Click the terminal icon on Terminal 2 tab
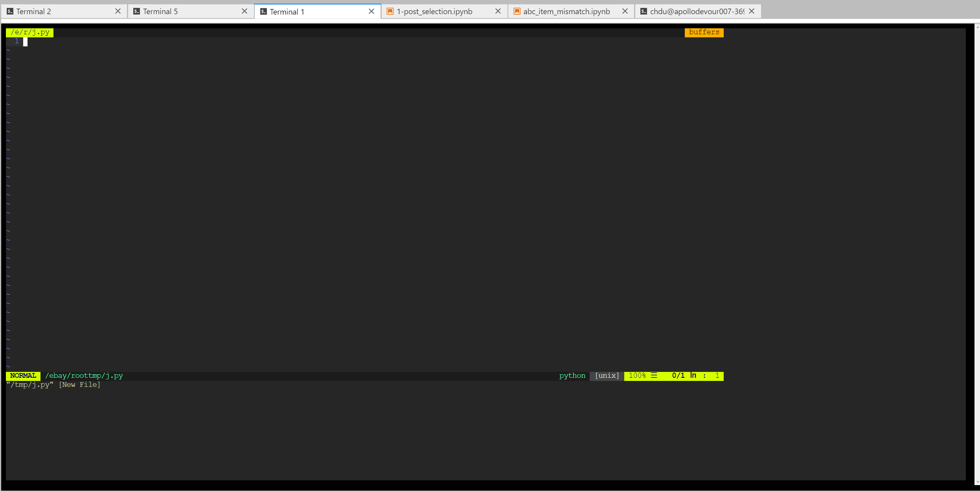 (x=9, y=11)
